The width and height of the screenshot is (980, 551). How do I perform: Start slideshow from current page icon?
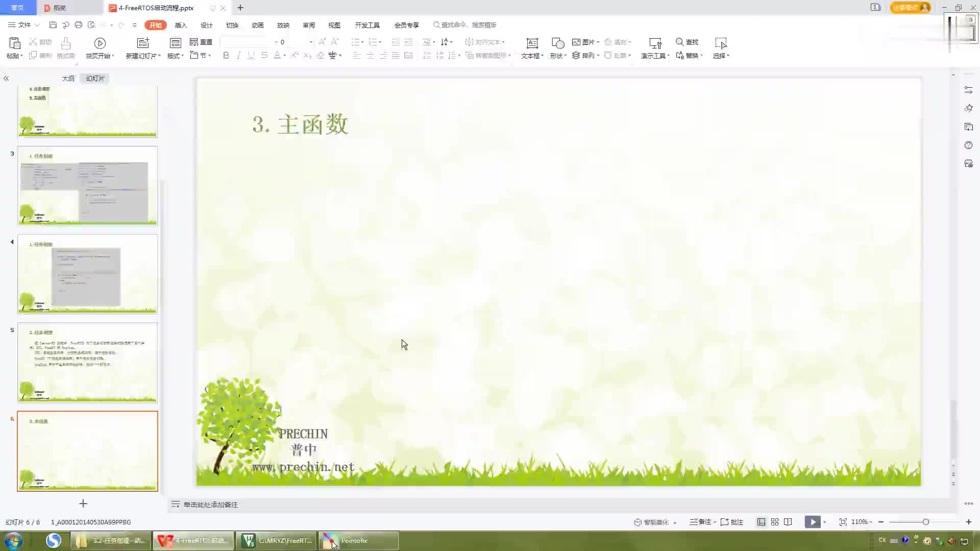(100, 43)
